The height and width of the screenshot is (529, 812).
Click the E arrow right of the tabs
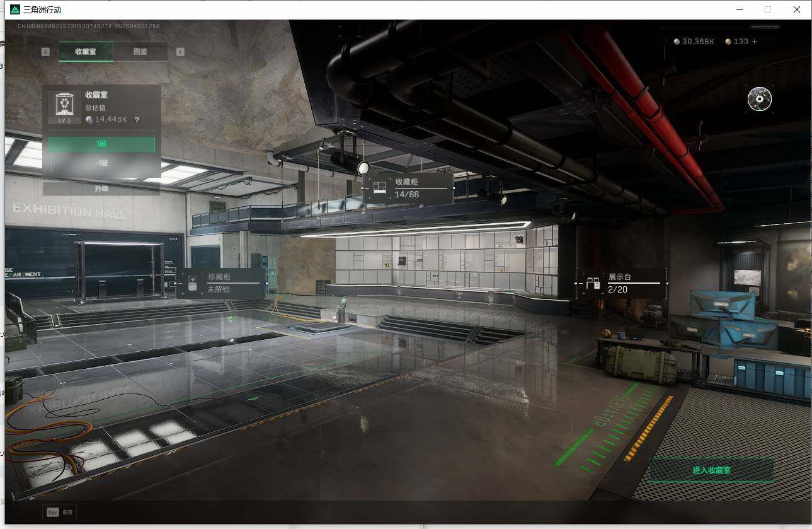(181, 52)
